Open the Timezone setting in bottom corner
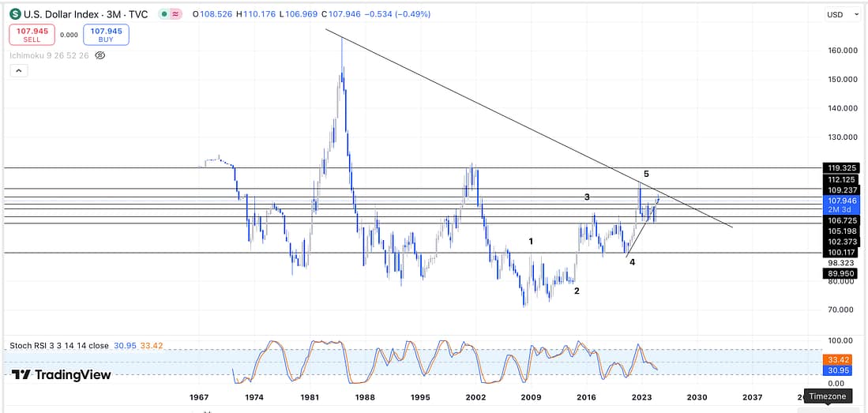The width and height of the screenshot is (868, 413). point(829,396)
